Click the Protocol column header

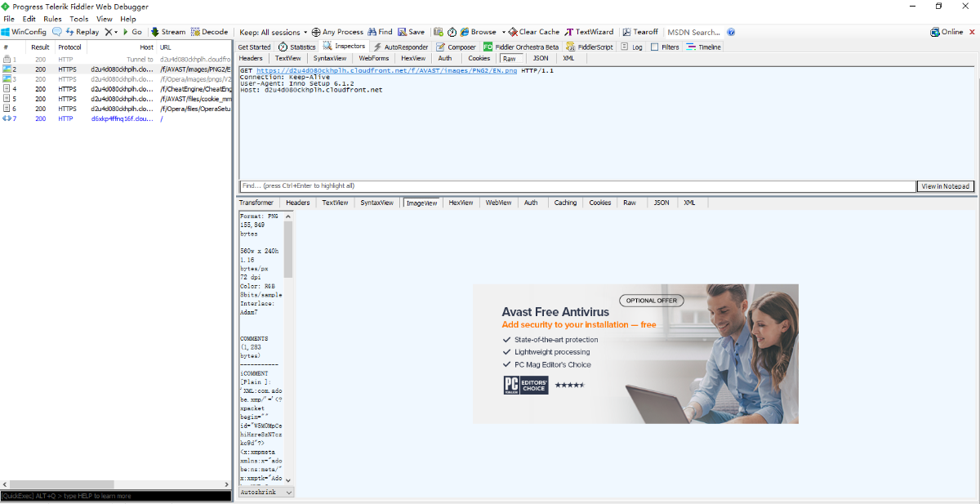point(71,47)
